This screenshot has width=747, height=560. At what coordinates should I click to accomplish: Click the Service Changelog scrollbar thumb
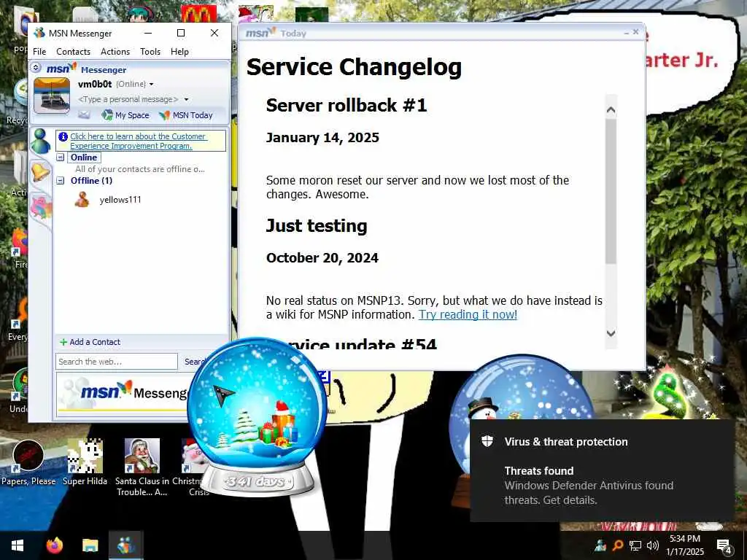coord(611,190)
